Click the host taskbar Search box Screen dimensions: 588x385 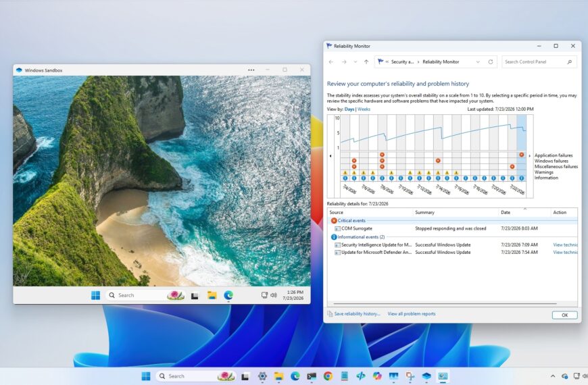[x=197, y=376]
